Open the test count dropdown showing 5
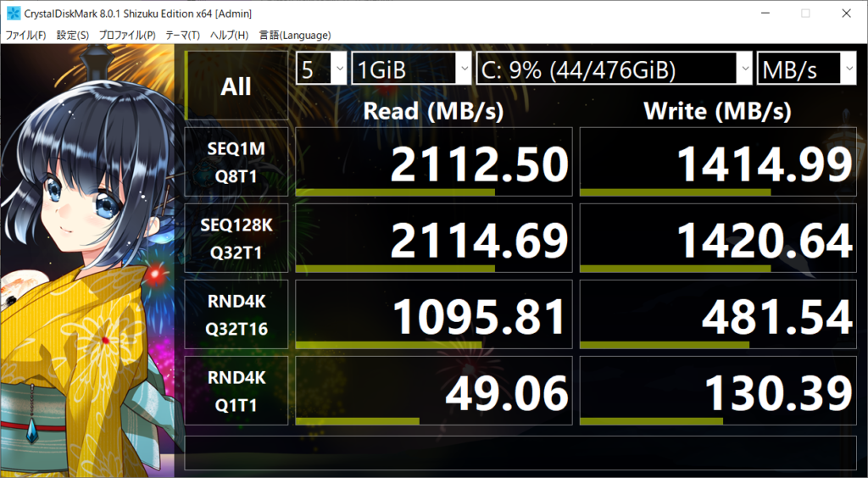This screenshot has height=478, width=868. [x=321, y=69]
